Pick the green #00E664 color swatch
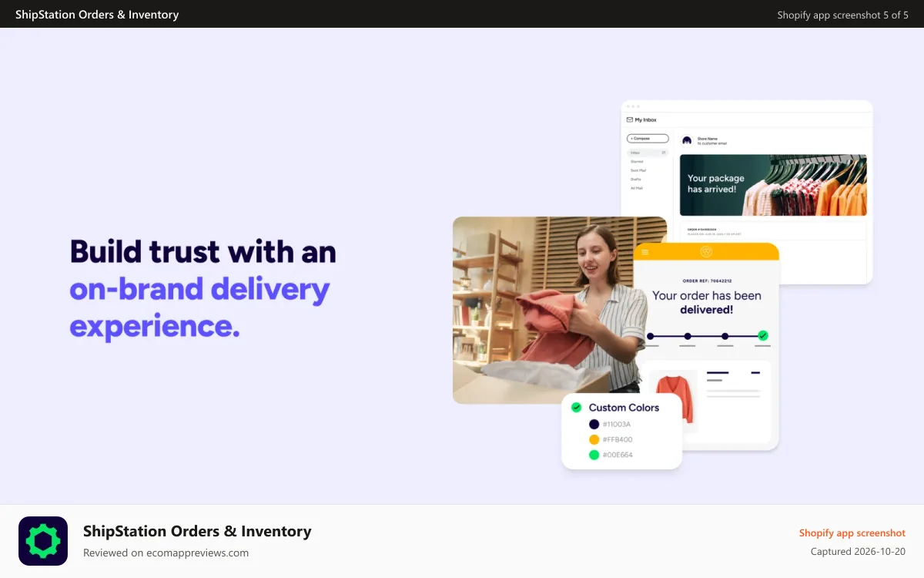The height and width of the screenshot is (578, 924). coord(594,455)
